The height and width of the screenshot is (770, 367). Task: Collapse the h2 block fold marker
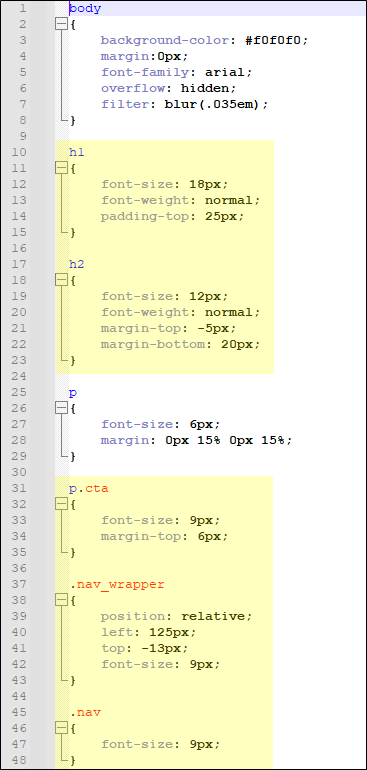pos(61,280)
